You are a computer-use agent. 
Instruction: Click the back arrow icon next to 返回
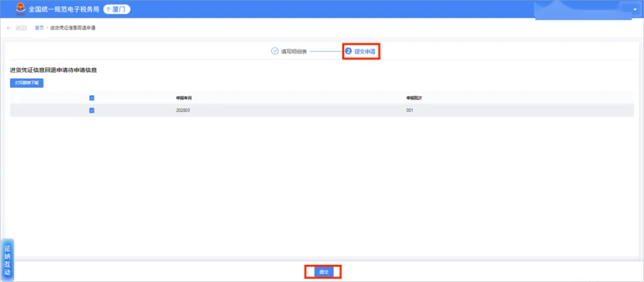pyautogui.click(x=10, y=28)
